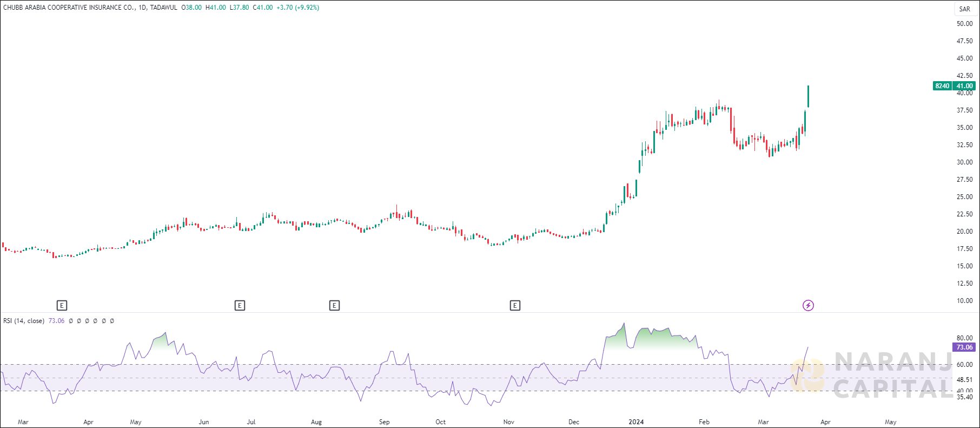This screenshot has width=980, height=428.
Task: Open the SAR currency selector
Action: tap(965, 9)
